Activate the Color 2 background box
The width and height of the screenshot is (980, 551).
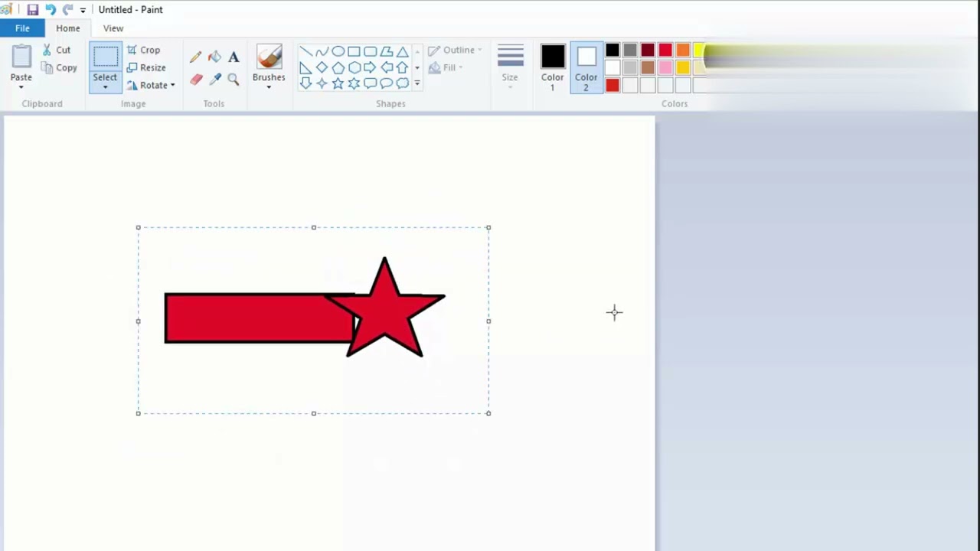pyautogui.click(x=586, y=67)
